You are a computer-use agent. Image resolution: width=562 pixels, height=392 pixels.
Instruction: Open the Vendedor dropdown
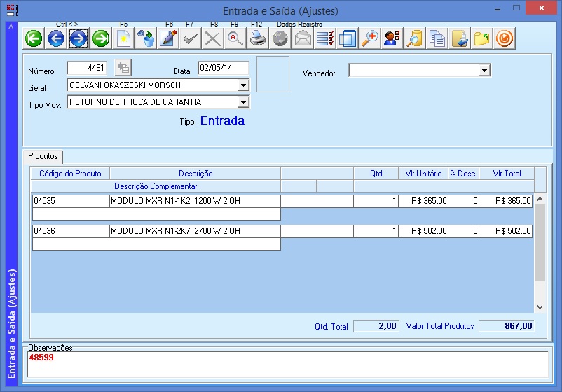(484, 71)
